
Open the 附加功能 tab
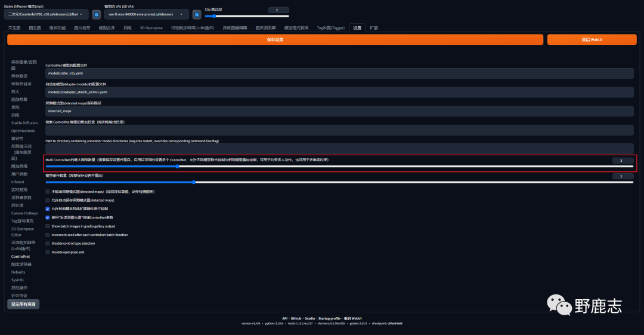[x=57, y=28]
